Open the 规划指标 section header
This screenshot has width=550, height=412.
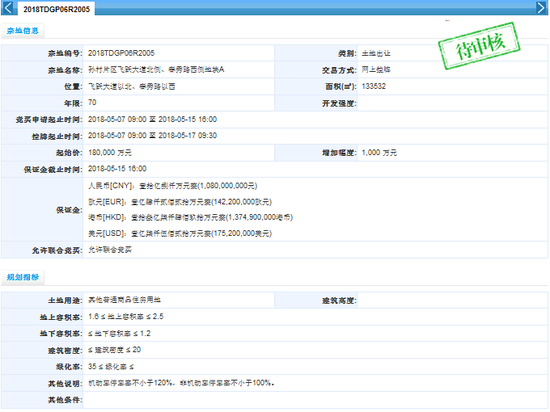pyautogui.click(x=23, y=277)
